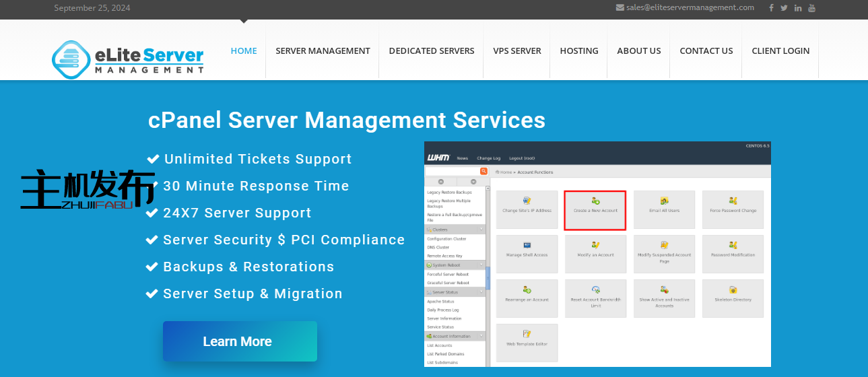Click the '30 Minute Response Time' text

(x=256, y=186)
